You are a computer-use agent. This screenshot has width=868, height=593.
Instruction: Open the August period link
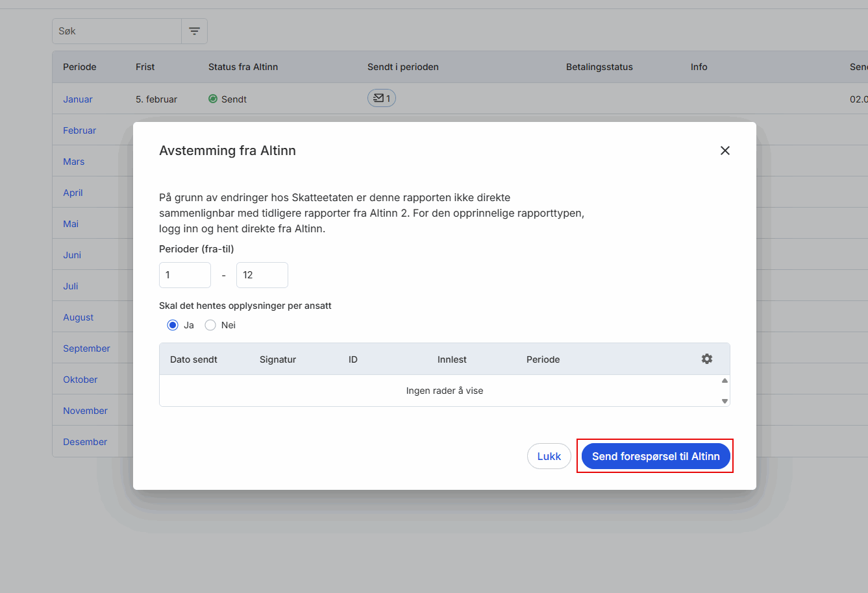tap(78, 317)
